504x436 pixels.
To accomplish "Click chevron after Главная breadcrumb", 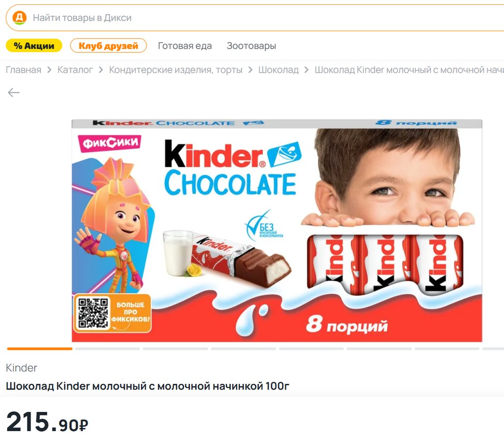I will [49, 70].
